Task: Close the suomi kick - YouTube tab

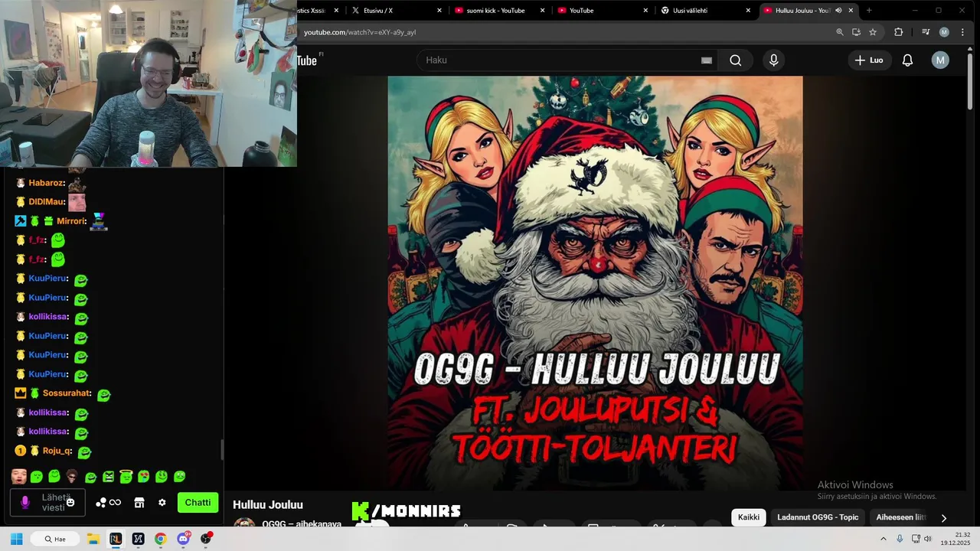Action: (543, 11)
